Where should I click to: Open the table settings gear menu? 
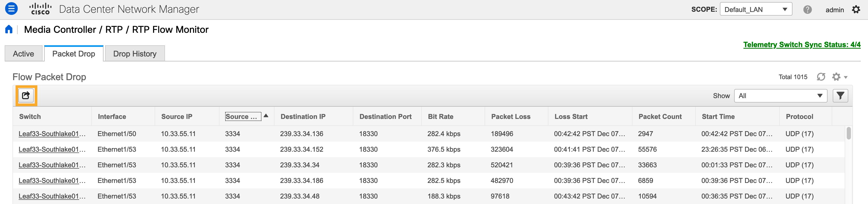coord(839,77)
